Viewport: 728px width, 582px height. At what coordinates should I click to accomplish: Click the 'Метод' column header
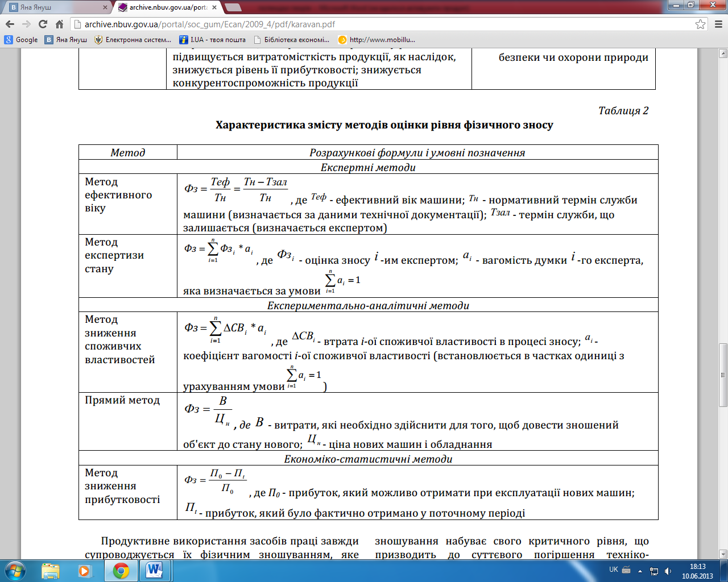point(128,152)
